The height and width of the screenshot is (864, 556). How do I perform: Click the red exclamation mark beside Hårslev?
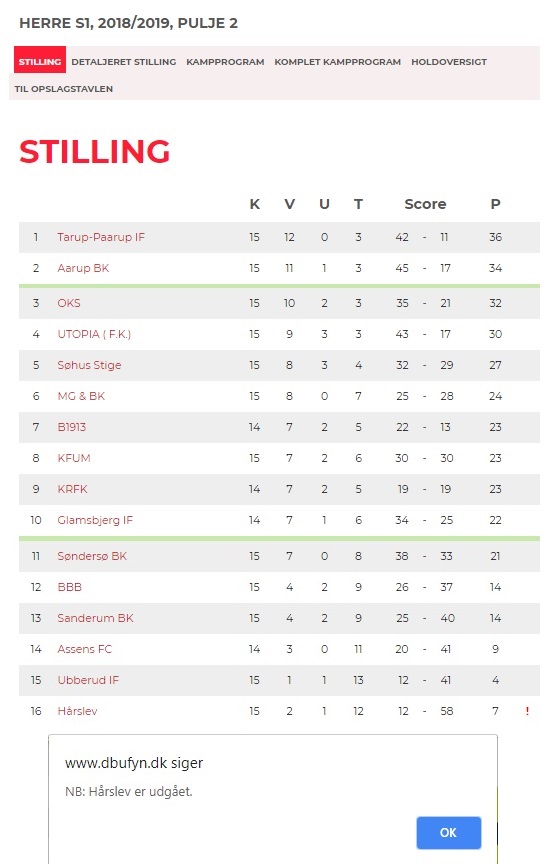[x=527, y=711]
